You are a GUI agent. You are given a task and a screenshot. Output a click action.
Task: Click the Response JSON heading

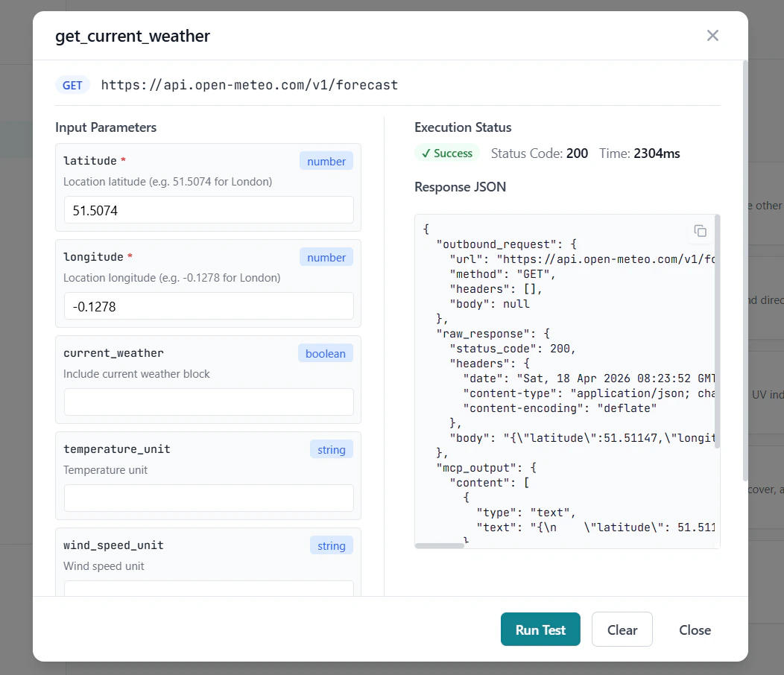pos(460,187)
